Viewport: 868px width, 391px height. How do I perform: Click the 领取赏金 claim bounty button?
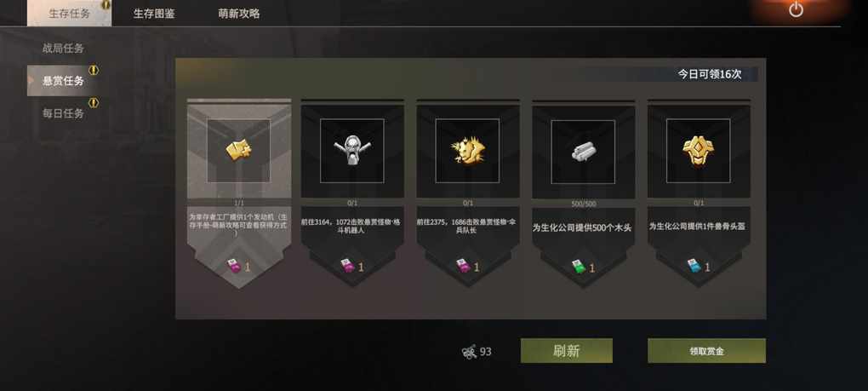[x=706, y=351]
